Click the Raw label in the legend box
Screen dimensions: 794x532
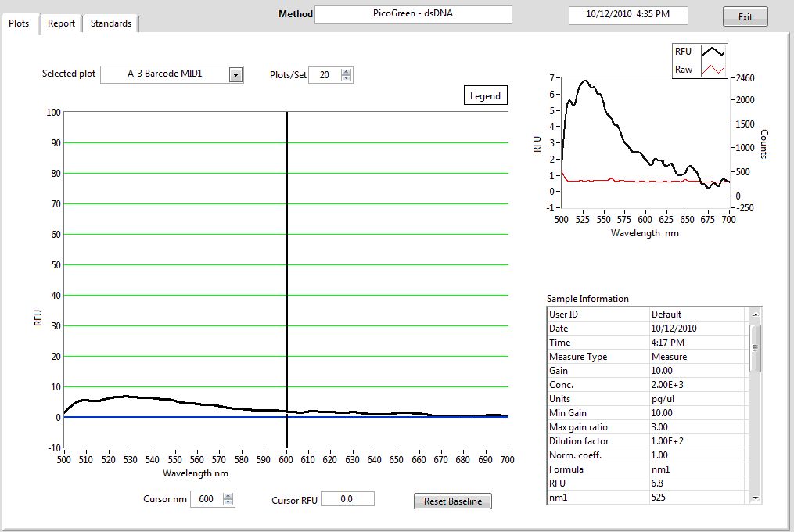coord(684,70)
